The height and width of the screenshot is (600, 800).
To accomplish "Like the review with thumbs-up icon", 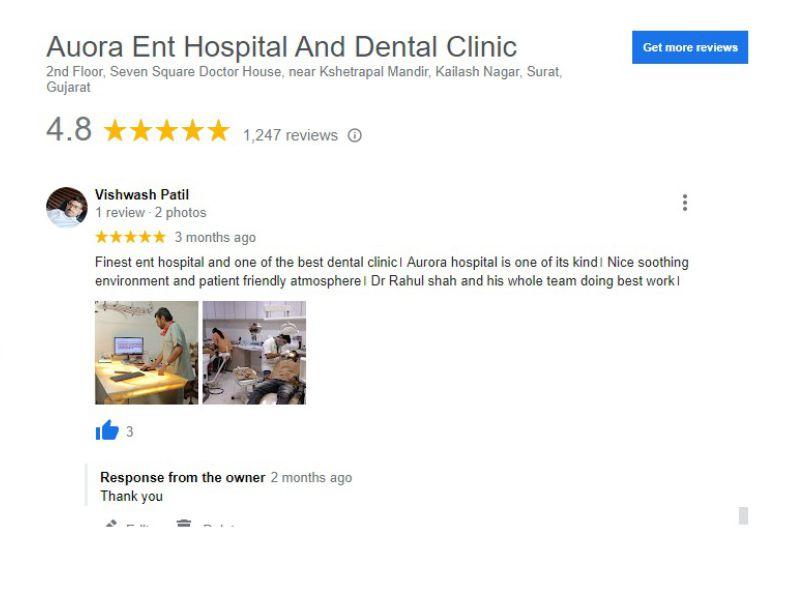I will pos(107,430).
